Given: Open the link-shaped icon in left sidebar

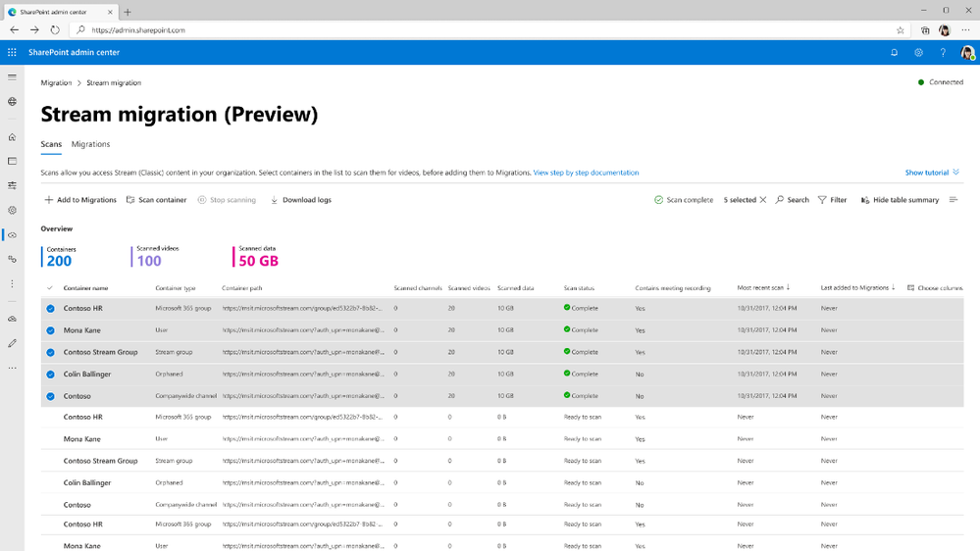Looking at the screenshot, I should coord(12,259).
